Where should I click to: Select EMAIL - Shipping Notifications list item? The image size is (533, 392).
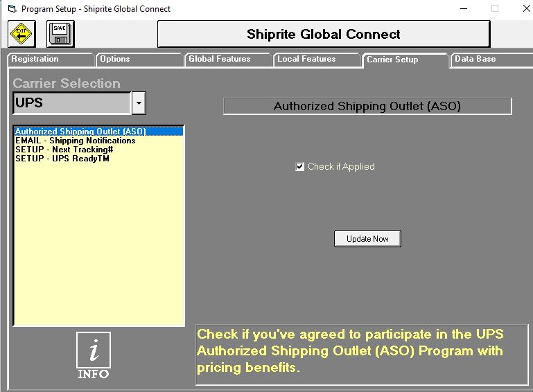pos(98,141)
